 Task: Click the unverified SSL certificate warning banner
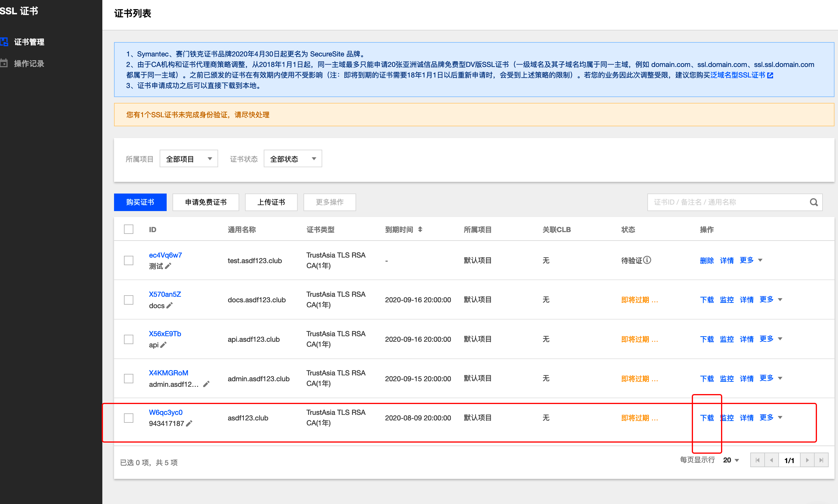(474, 115)
